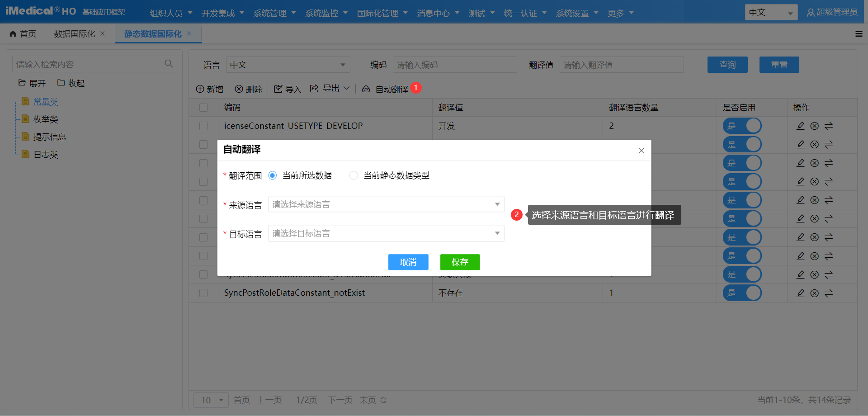The image size is (868, 416).
Task: Open the 国际化管理 menu
Action: click(x=382, y=13)
